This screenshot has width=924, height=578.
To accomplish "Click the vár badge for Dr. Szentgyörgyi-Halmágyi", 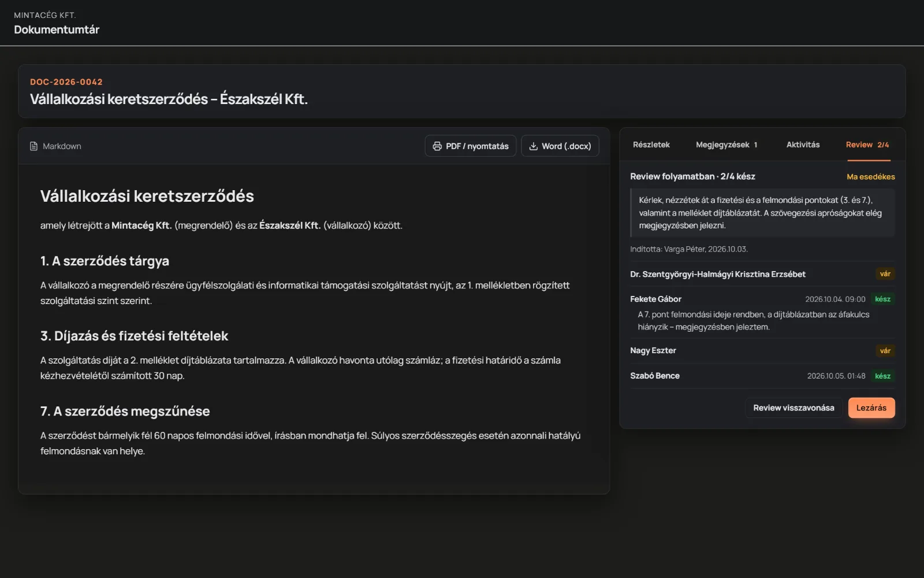I will click(x=885, y=274).
